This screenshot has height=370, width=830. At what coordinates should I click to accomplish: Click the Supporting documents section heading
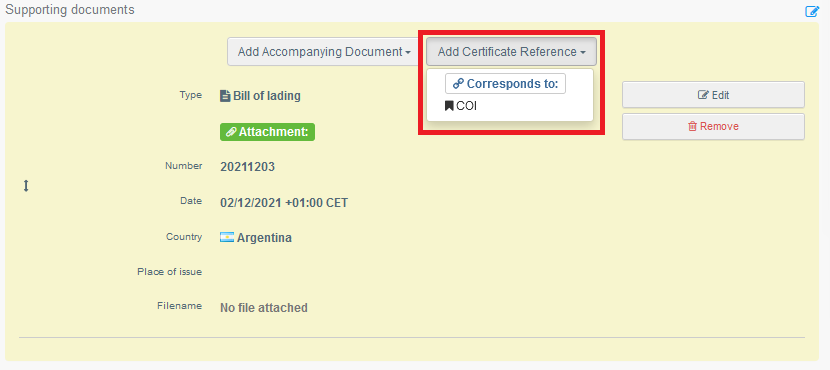point(70,10)
